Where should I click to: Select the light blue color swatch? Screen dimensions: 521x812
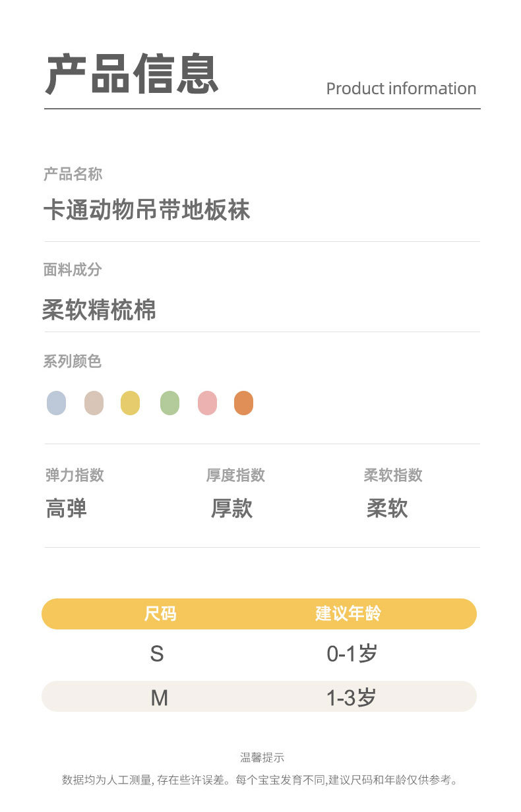(x=57, y=403)
